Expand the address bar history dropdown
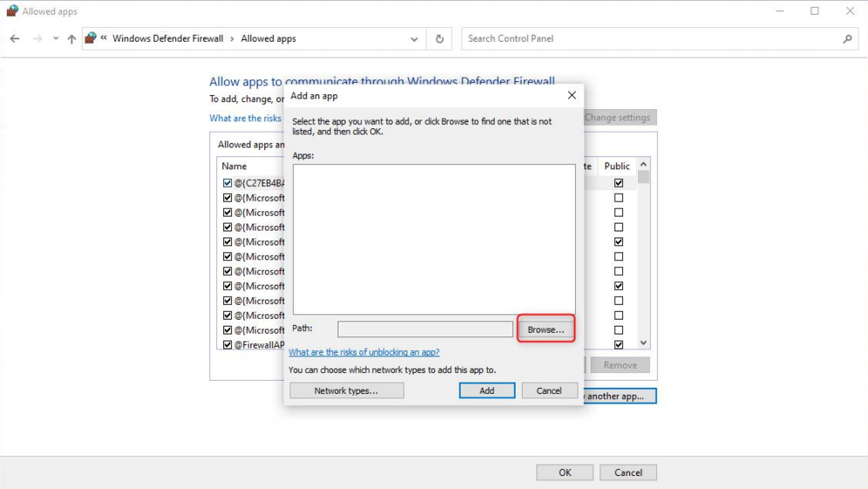This screenshot has width=868, height=489. [414, 38]
